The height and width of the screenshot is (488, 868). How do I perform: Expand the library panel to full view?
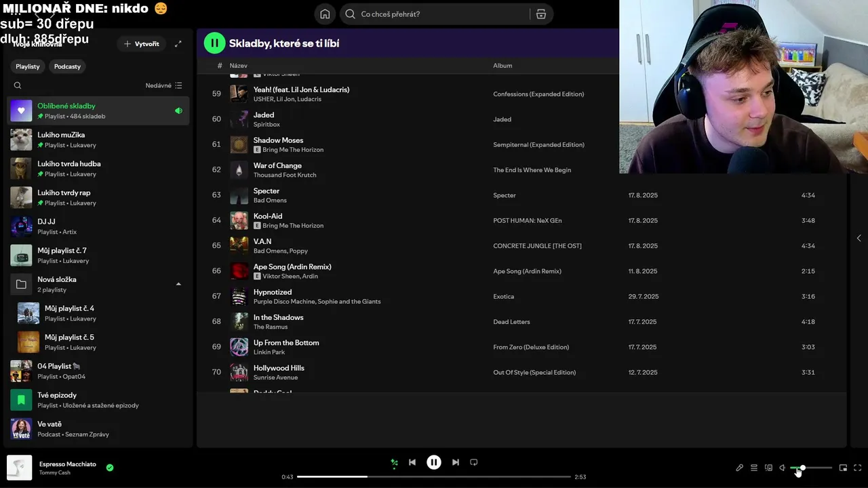178,44
